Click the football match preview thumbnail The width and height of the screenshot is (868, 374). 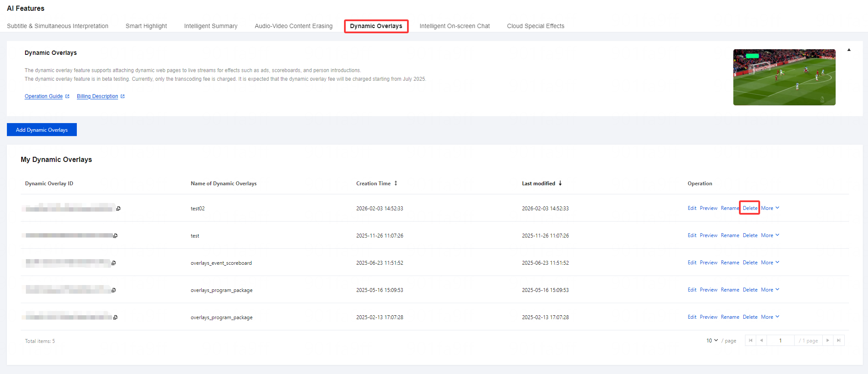point(784,77)
